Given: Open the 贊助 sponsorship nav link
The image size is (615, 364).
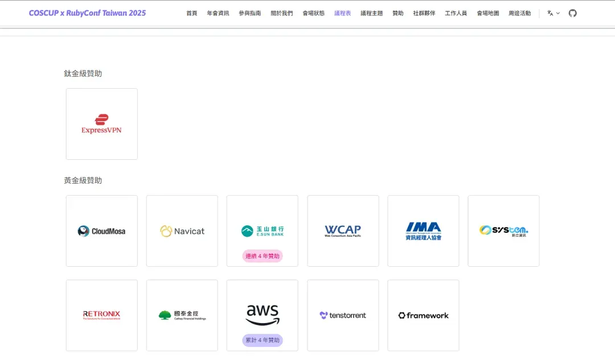Looking at the screenshot, I should [397, 13].
